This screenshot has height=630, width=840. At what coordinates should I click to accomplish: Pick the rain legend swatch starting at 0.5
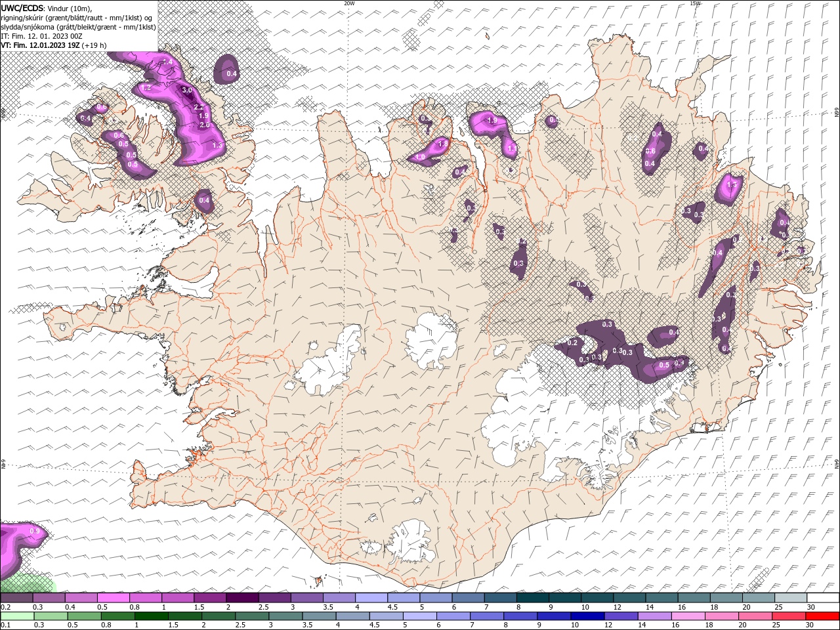click(x=84, y=616)
